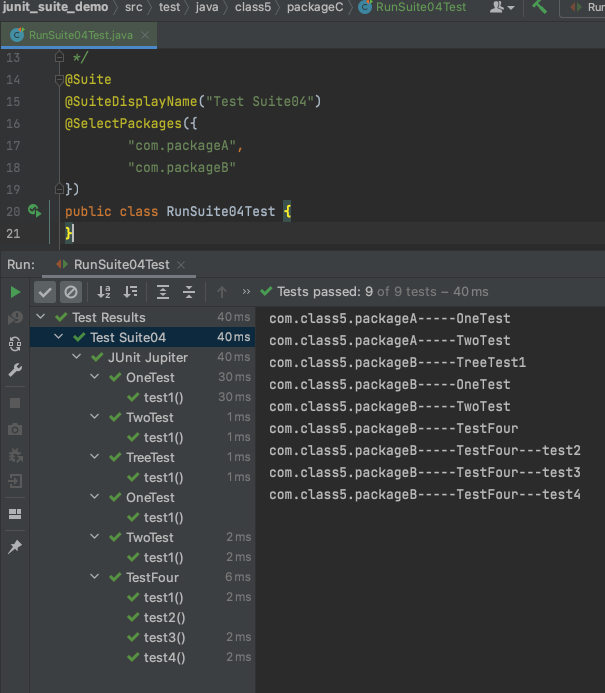Click the Exit sign icon in left strip
The image size is (605, 693).
pos(15,481)
